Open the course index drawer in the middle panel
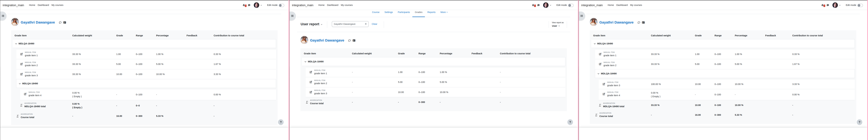The height and width of the screenshot is (140, 868). tap(292, 16)
